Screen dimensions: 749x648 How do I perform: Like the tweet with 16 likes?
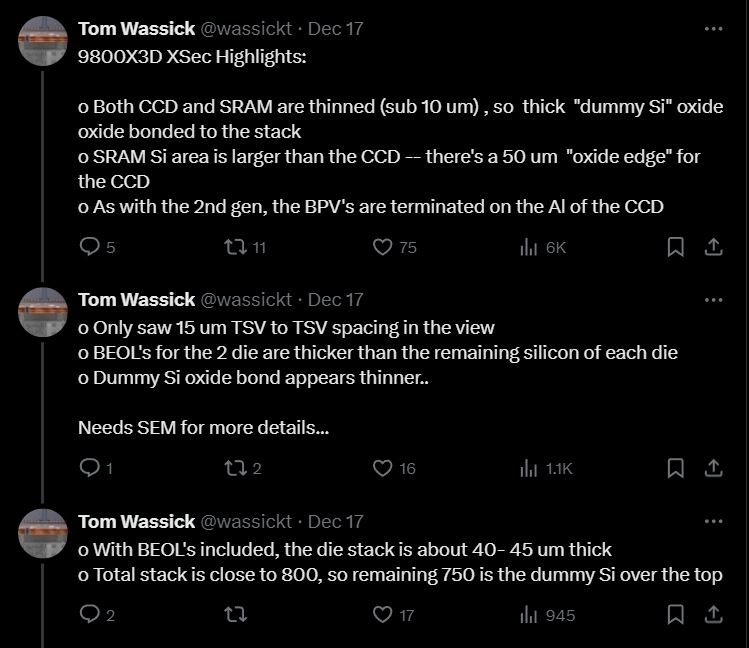(x=382, y=468)
